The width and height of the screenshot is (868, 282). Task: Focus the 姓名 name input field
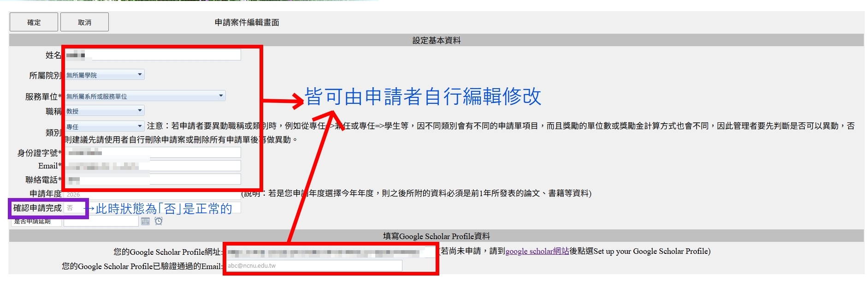(152, 55)
